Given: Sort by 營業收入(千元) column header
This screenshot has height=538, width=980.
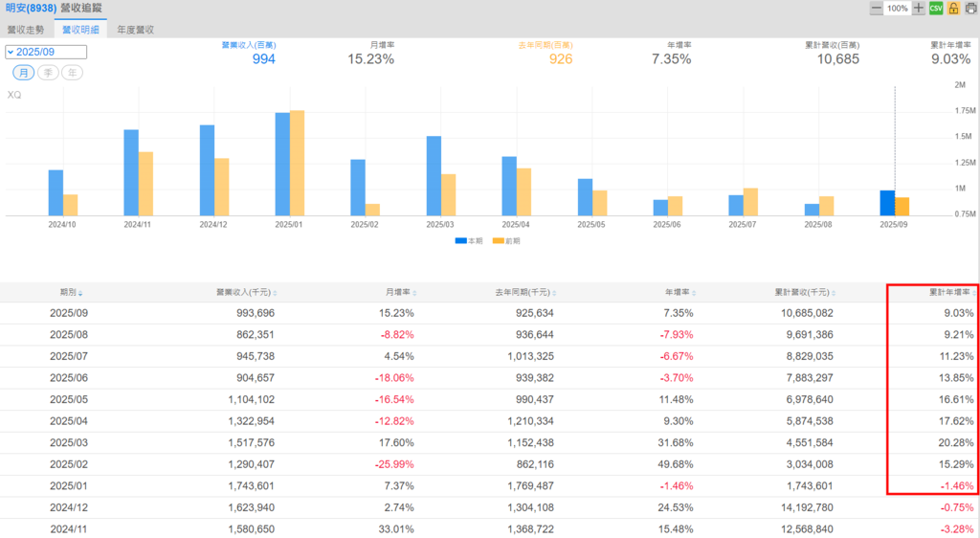Looking at the screenshot, I should (x=246, y=292).
